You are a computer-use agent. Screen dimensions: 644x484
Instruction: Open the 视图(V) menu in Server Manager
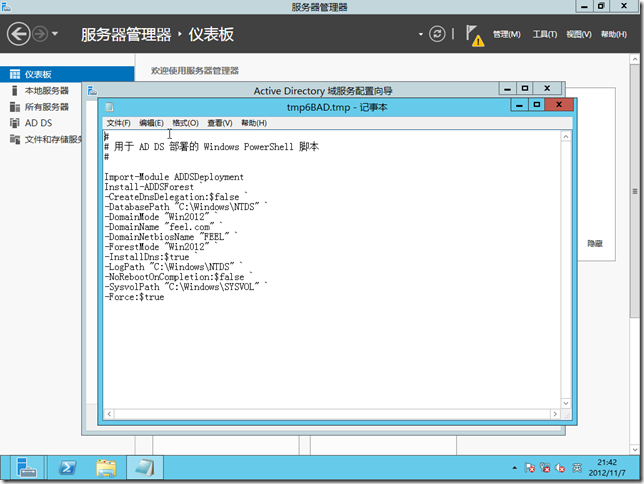(579, 35)
